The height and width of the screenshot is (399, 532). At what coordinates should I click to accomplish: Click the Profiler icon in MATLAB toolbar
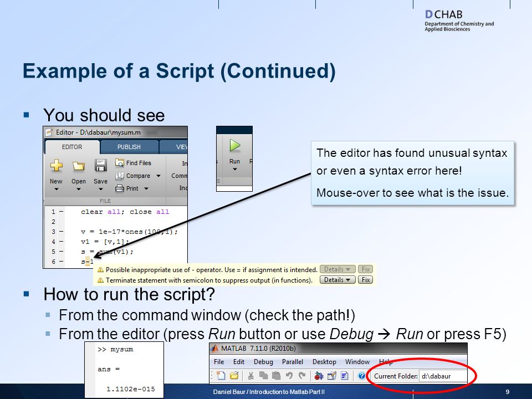pos(345,376)
